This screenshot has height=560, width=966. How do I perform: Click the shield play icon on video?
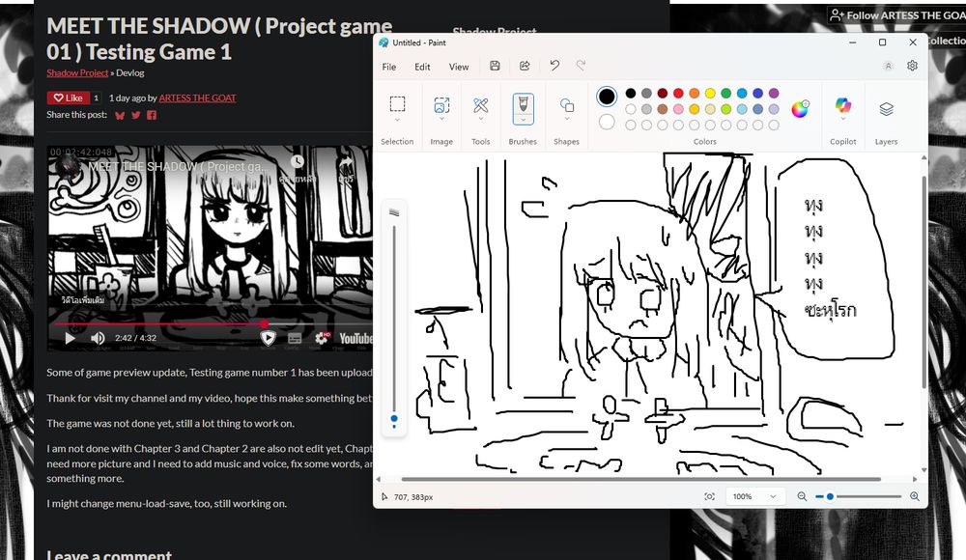[x=268, y=338]
